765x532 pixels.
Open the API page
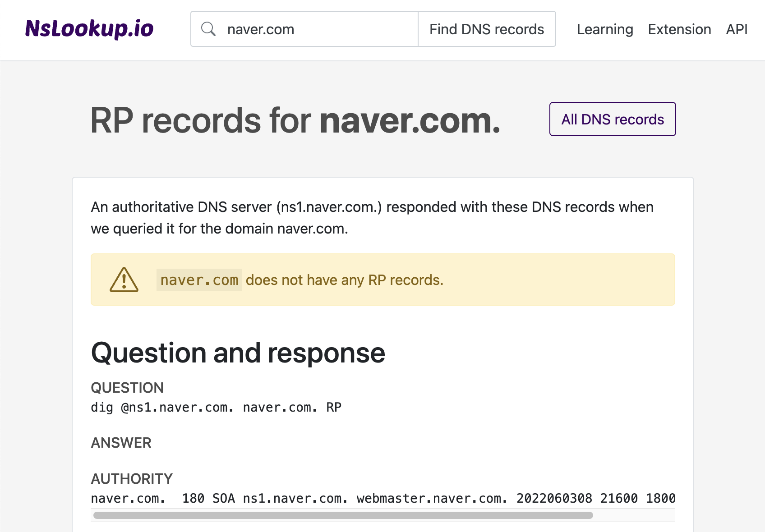(x=736, y=29)
